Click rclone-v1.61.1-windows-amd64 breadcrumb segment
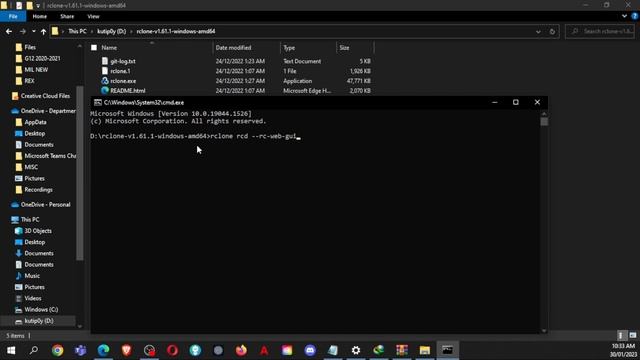This screenshot has height=360, width=640. (x=176, y=31)
